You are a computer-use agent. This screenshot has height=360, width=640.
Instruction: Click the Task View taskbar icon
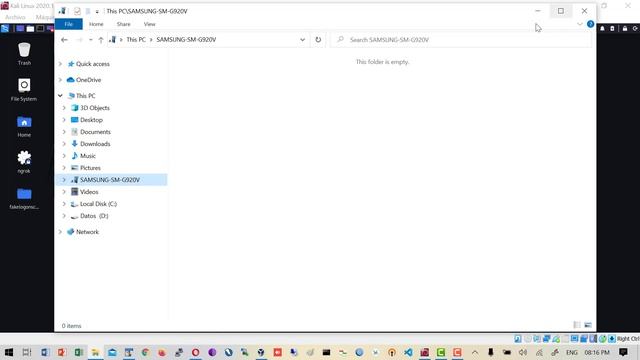click(27, 352)
